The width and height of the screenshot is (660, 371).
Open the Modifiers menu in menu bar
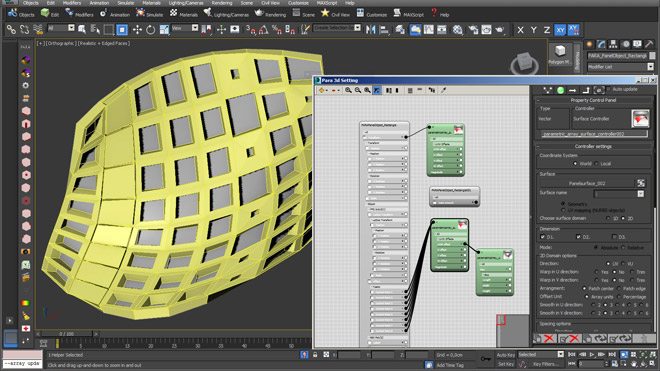(72, 3)
